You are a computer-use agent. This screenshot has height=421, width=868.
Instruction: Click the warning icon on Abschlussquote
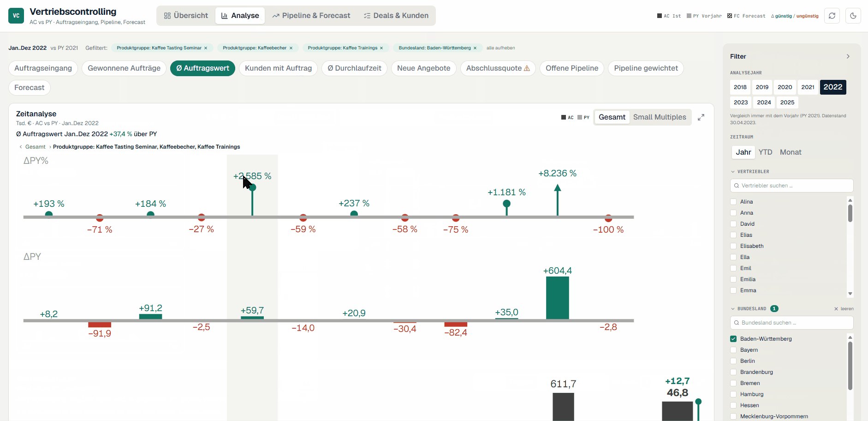tap(527, 68)
